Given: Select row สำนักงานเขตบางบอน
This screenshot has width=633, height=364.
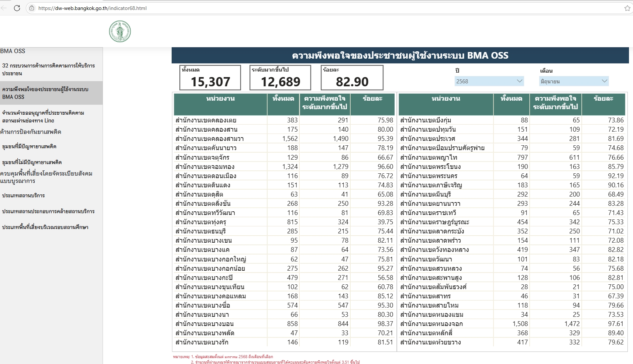Looking at the screenshot, I should 284,324.
